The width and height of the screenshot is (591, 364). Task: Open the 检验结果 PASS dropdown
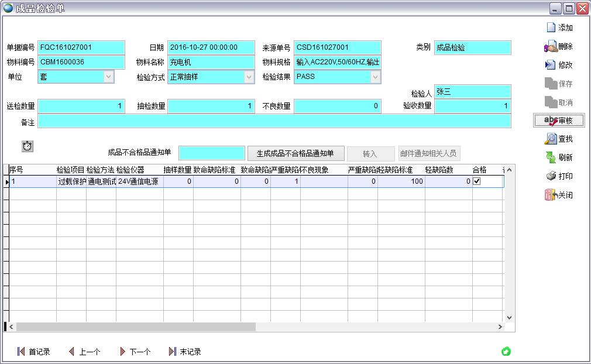375,77
